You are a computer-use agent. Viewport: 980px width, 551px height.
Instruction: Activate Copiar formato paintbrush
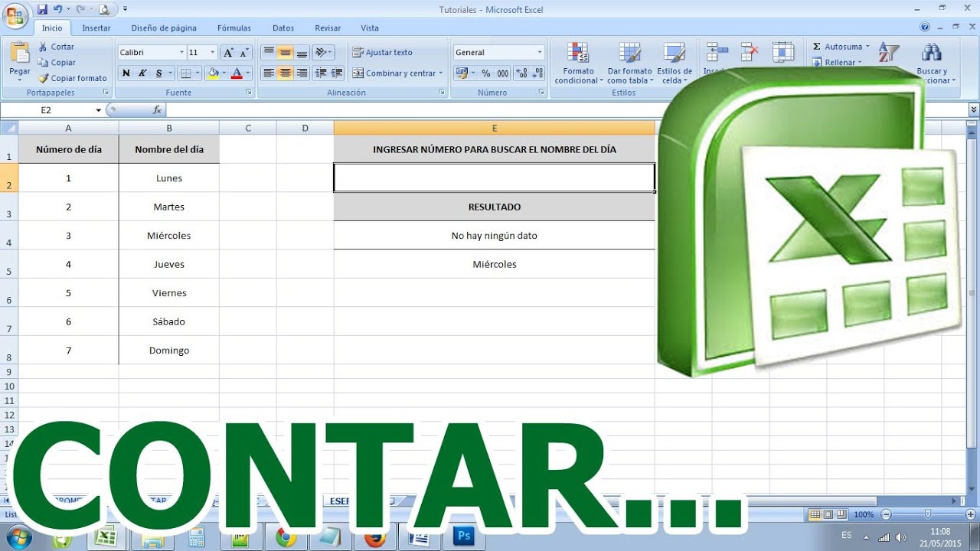pos(73,78)
